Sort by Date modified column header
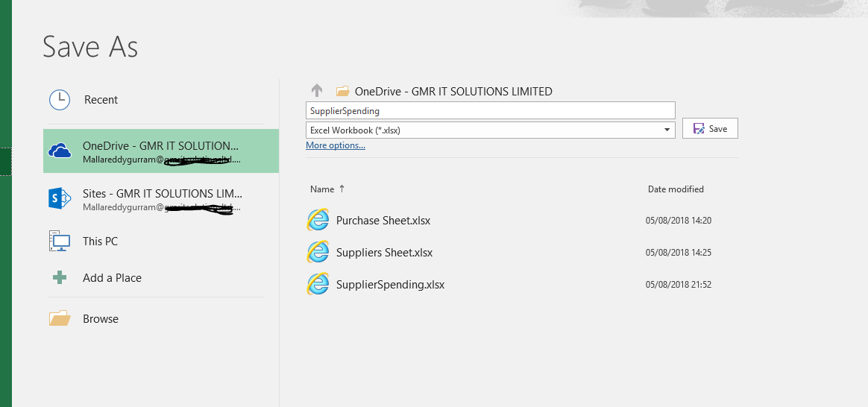This screenshot has height=407, width=868. pyautogui.click(x=676, y=189)
